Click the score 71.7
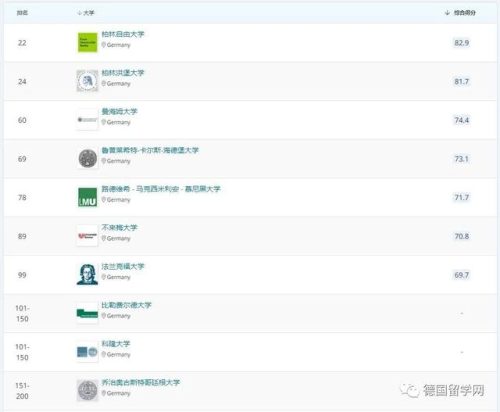Viewport: 500px width, 412px height. [462, 197]
